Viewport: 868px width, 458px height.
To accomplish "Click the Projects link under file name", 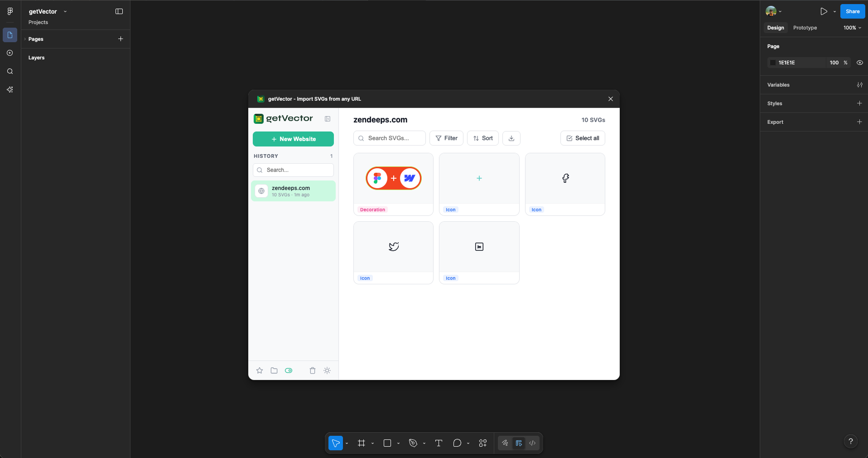I will click(38, 22).
